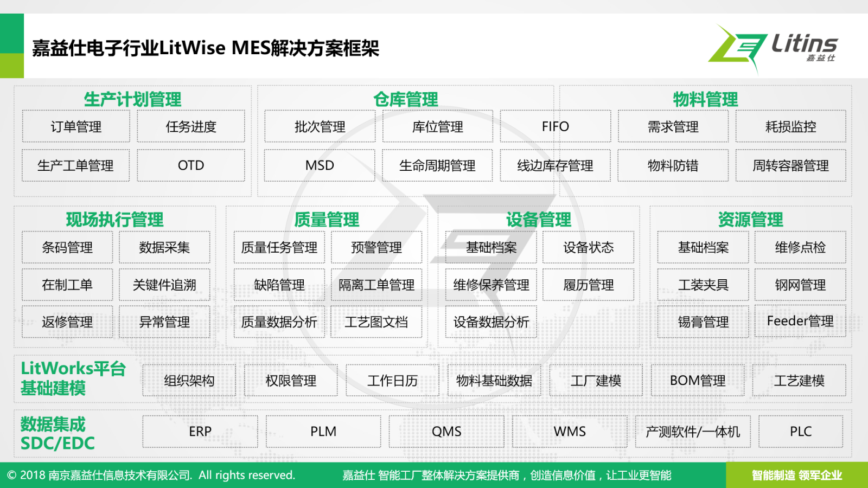Select the 订单管理 box
The width and height of the screenshot is (868, 488).
(76, 126)
